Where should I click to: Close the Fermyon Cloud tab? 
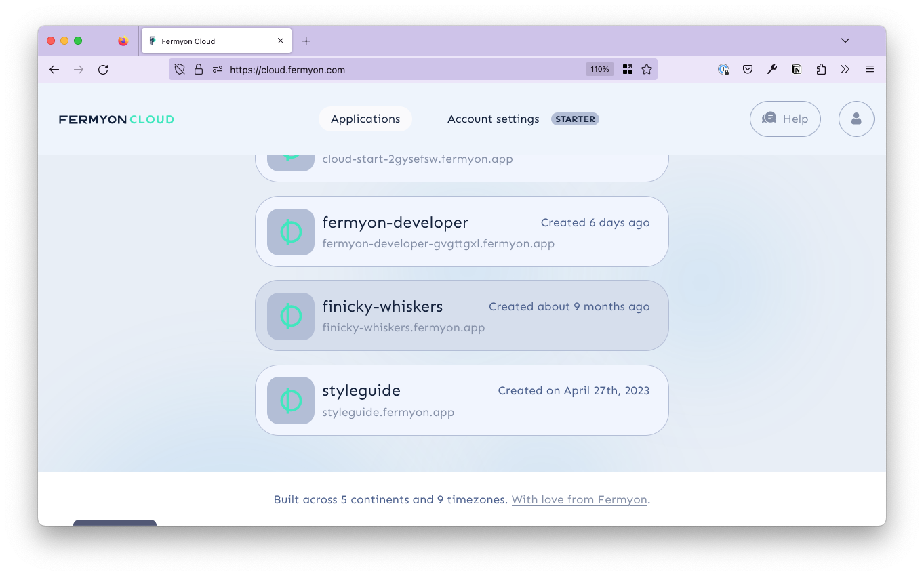281,41
